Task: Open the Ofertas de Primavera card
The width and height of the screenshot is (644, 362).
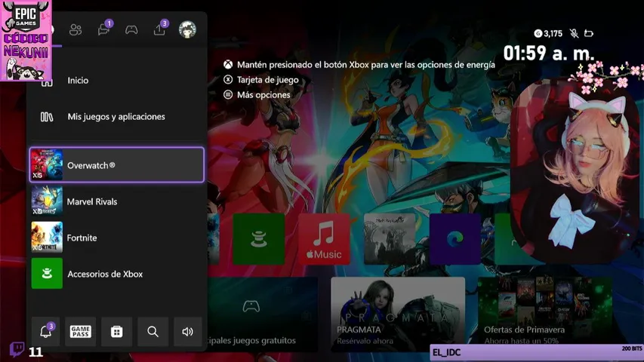Action: 544,312
